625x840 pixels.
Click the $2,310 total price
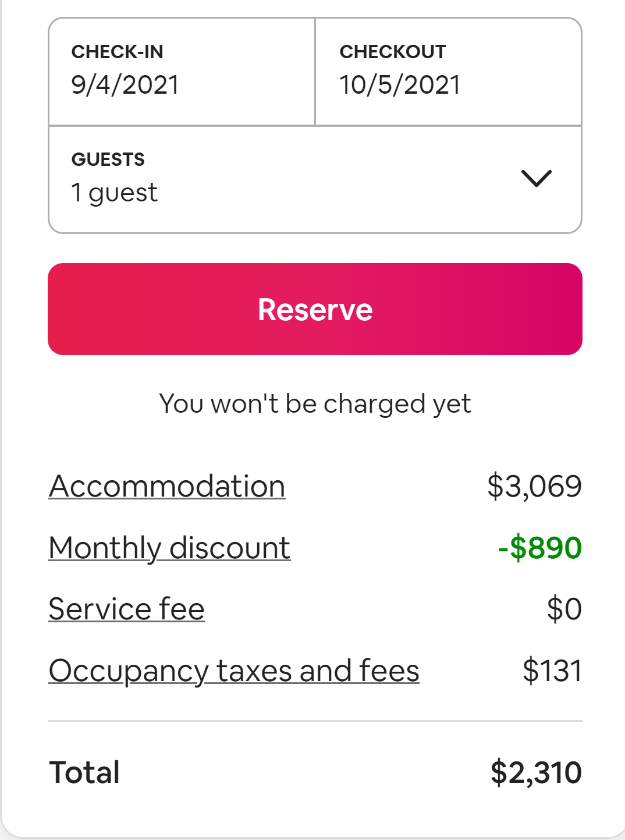[535, 772]
